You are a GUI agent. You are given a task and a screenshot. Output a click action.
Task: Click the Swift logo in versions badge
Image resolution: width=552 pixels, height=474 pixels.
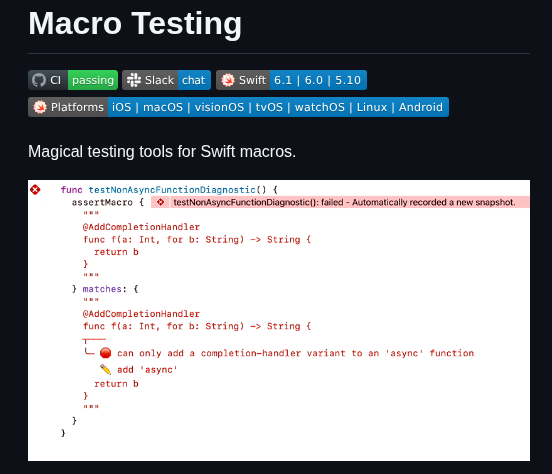pos(228,80)
